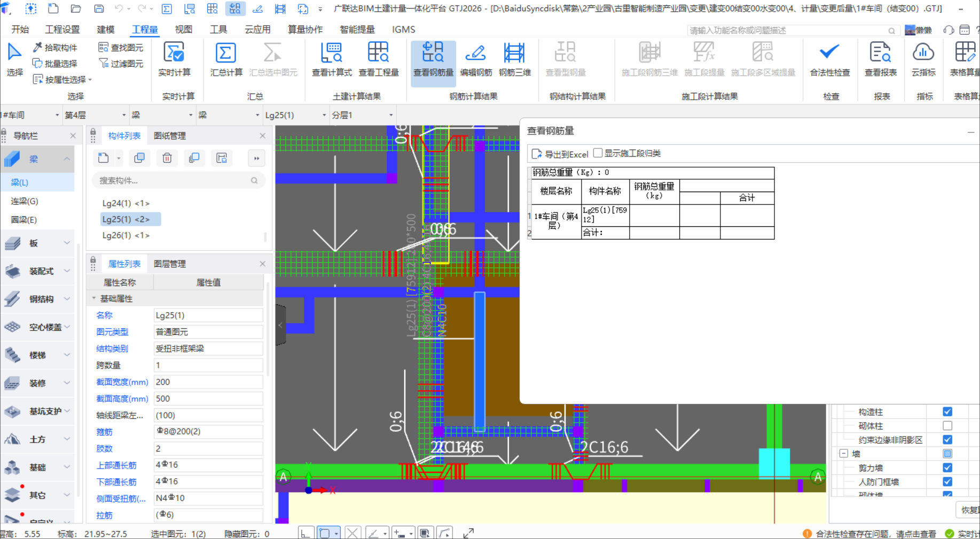The width and height of the screenshot is (980, 539).
Task: Select Lg26(1) in component list
Action: [126, 235]
